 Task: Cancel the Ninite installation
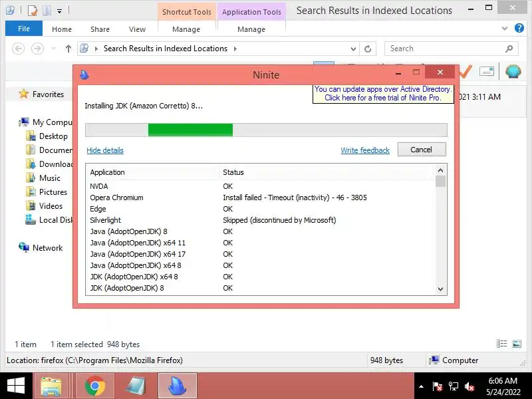[x=422, y=150]
